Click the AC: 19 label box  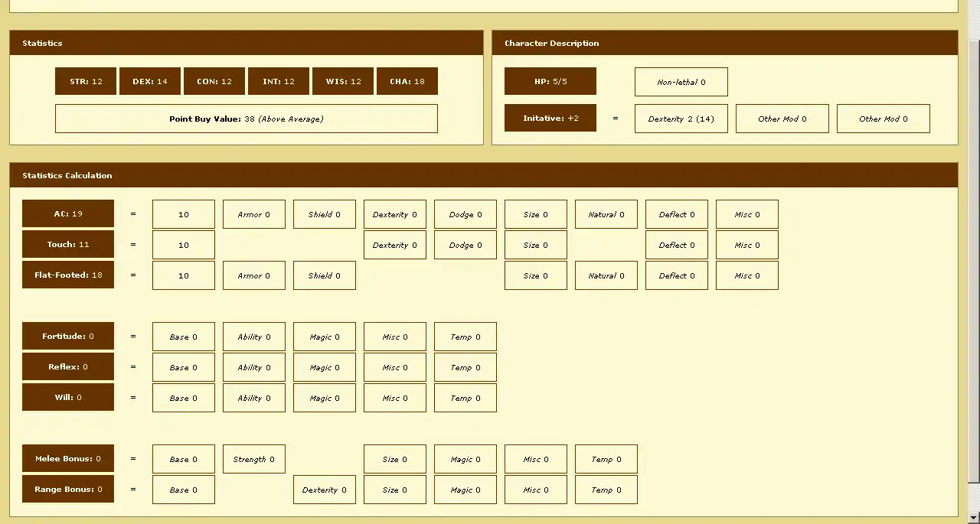pos(68,213)
